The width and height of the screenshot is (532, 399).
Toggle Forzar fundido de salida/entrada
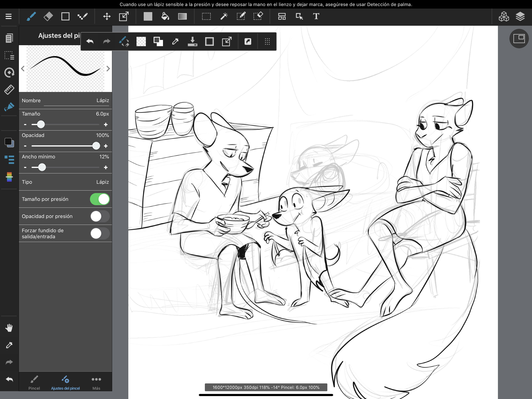100,233
